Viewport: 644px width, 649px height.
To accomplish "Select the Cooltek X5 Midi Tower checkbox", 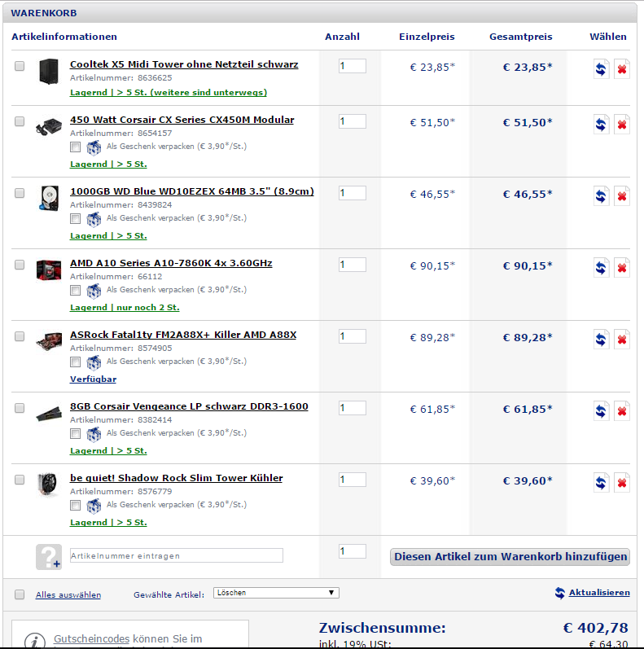I will [20, 66].
